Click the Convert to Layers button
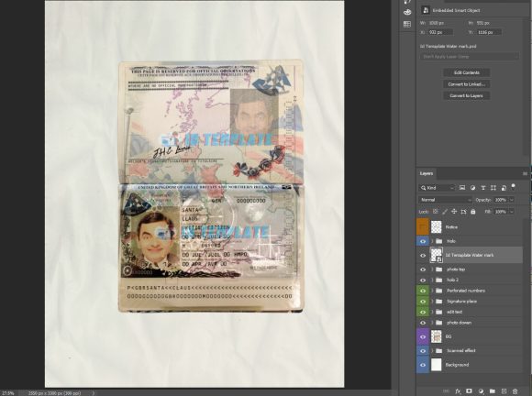This screenshot has width=532, height=396. click(x=467, y=95)
